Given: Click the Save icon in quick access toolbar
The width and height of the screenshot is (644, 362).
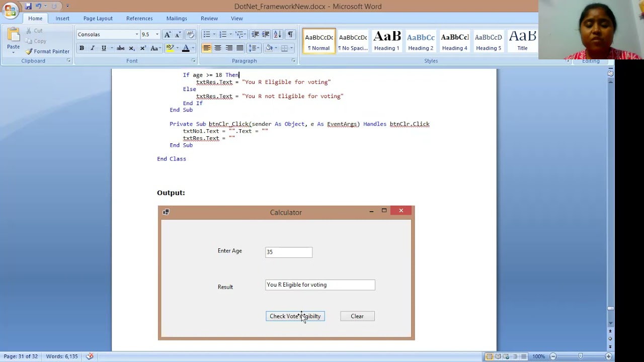Looking at the screenshot, I should [28, 6].
